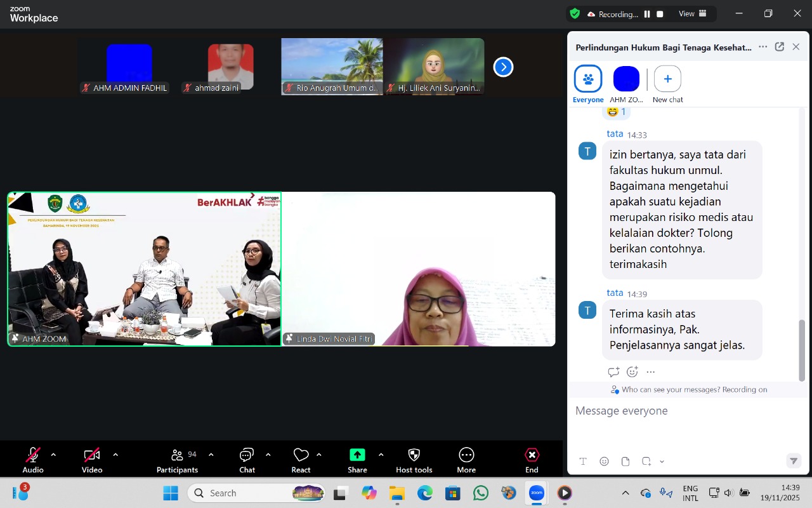Click the chat panel vertical scrollbar
The height and width of the screenshot is (508, 812).
pos(802,349)
